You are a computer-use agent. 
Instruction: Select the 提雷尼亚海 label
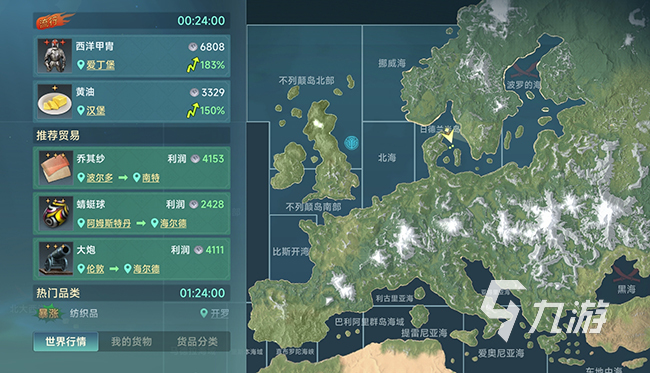click(424, 333)
